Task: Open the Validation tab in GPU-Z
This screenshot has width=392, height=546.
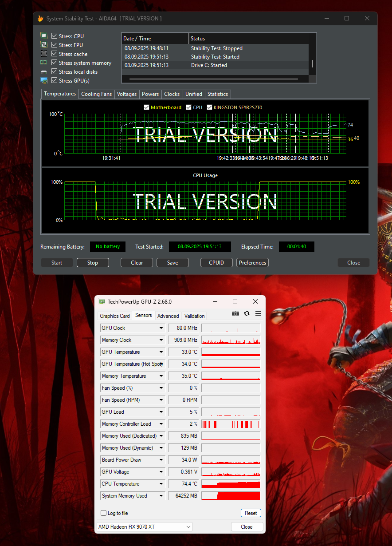Action: pyautogui.click(x=195, y=316)
